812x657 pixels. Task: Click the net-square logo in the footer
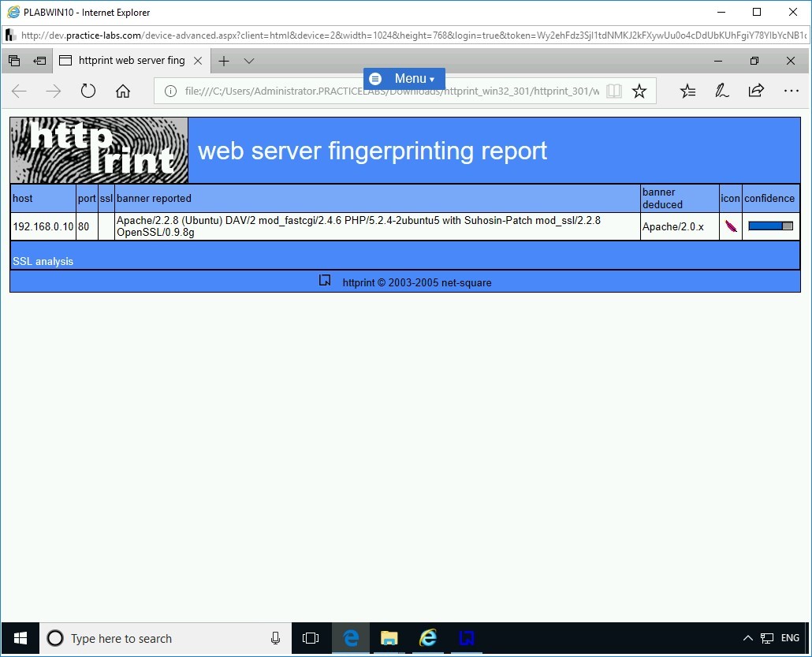(x=325, y=280)
